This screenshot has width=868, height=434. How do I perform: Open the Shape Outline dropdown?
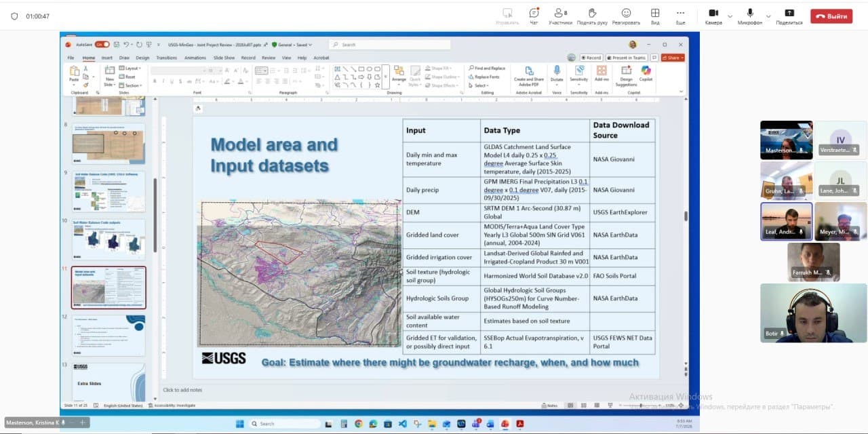[441, 77]
